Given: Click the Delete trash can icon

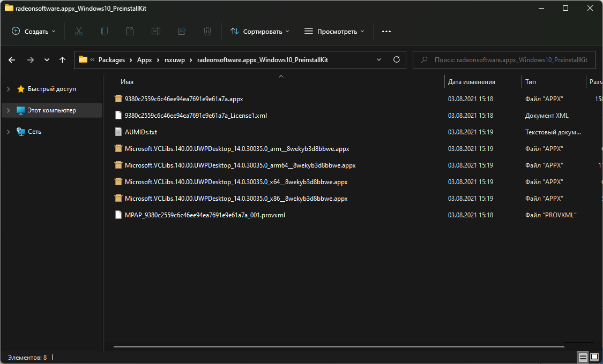Looking at the screenshot, I should pyautogui.click(x=207, y=32).
